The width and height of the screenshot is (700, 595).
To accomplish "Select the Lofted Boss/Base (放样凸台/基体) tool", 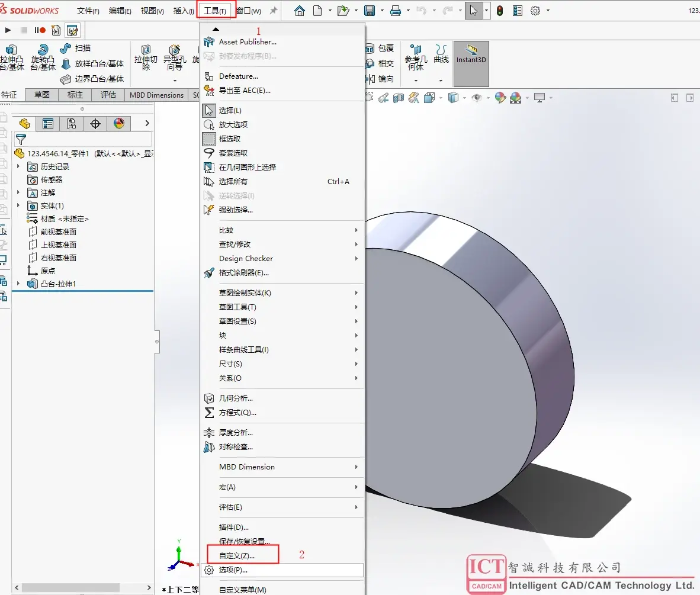I will [x=93, y=64].
